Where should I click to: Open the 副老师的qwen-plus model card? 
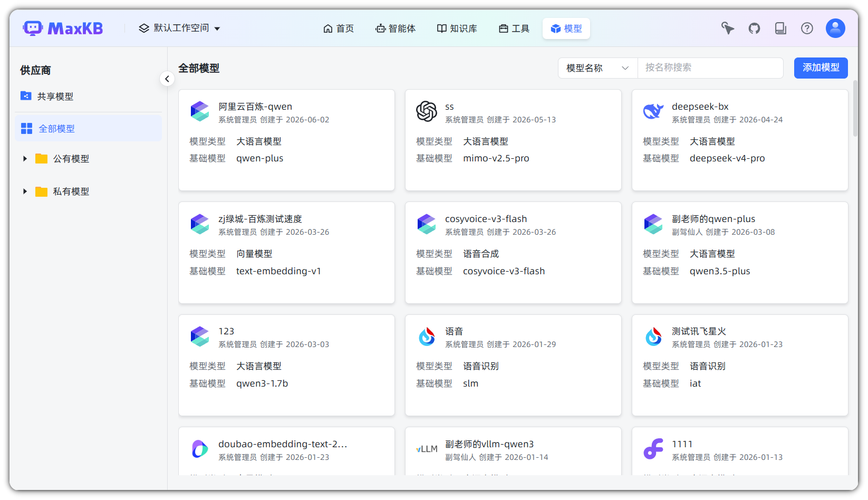click(740, 253)
